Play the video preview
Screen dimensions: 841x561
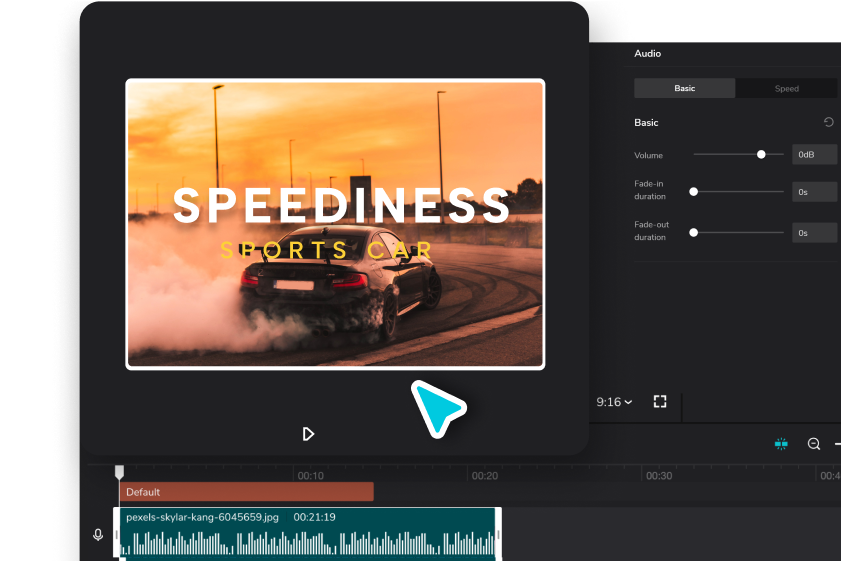(308, 434)
